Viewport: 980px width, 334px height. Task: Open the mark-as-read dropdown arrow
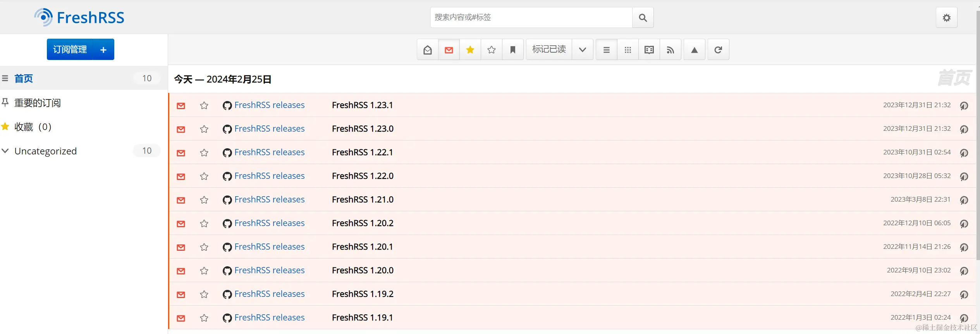[x=583, y=50]
